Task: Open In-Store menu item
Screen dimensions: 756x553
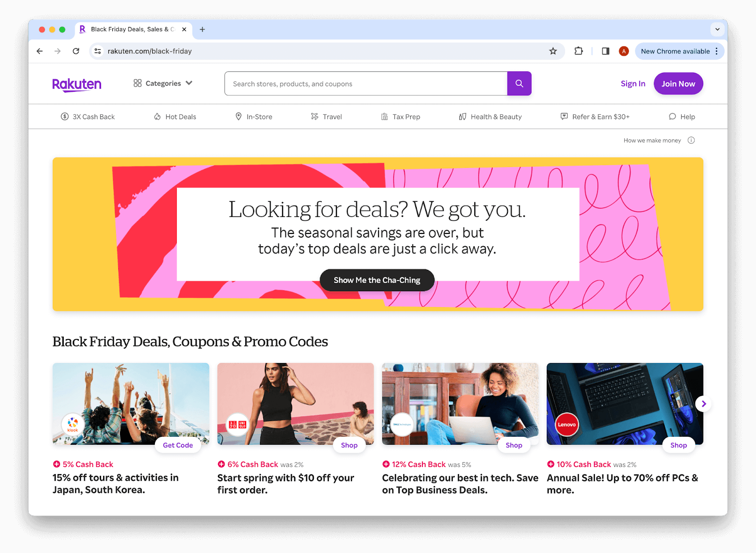Action: coord(254,117)
